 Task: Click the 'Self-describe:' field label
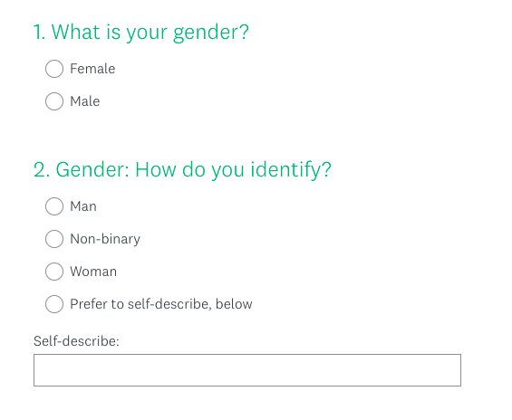76,341
